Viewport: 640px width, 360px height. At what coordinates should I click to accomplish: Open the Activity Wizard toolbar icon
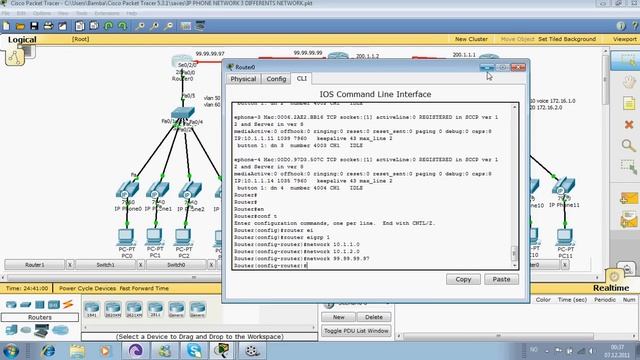[62, 27]
